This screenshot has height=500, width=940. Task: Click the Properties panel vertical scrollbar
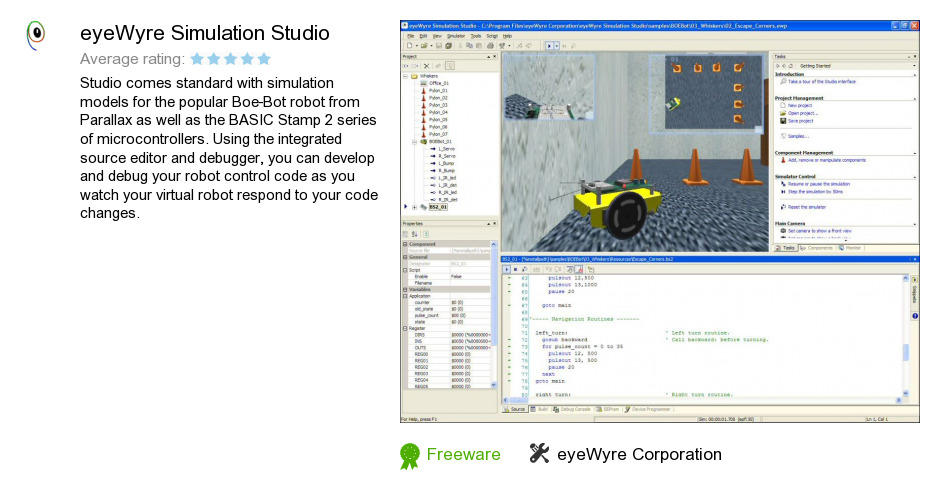click(x=494, y=314)
